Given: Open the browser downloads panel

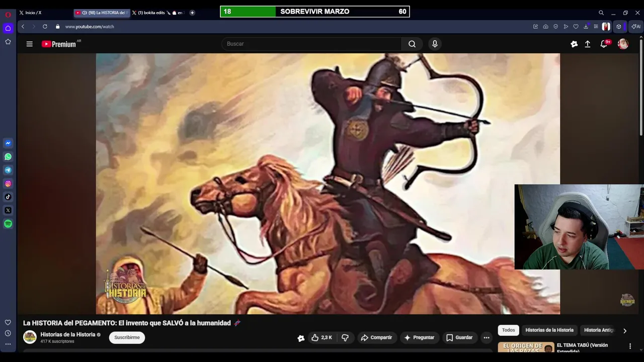Looking at the screenshot, I should coord(586,27).
